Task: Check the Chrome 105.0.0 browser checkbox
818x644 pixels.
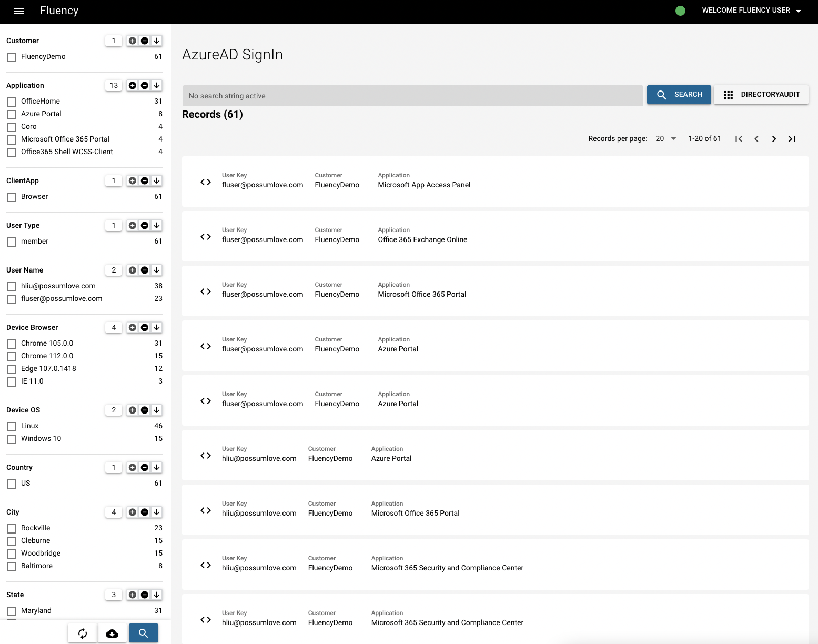Action: [12, 344]
